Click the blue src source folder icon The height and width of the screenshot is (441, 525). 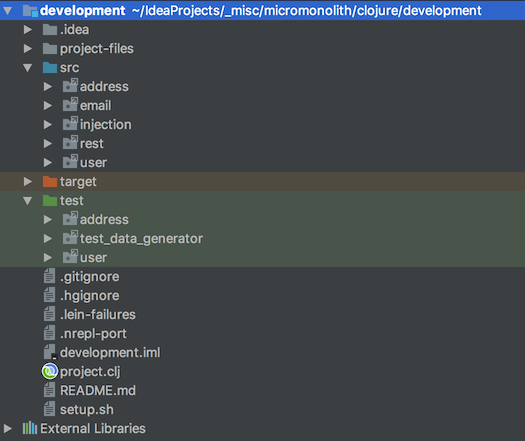[x=50, y=68]
